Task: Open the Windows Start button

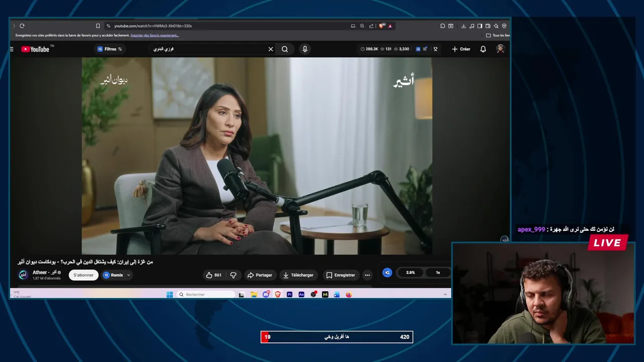Action: (170, 295)
